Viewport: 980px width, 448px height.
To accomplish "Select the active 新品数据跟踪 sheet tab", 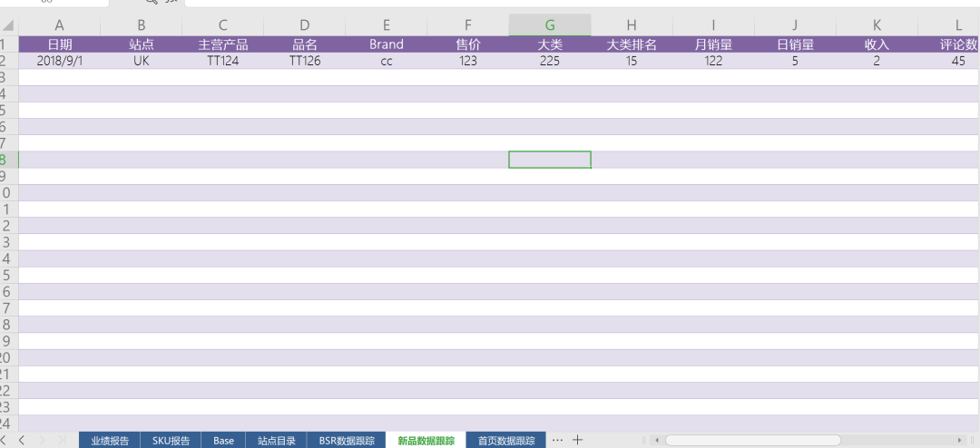I will click(x=426, y=440).
